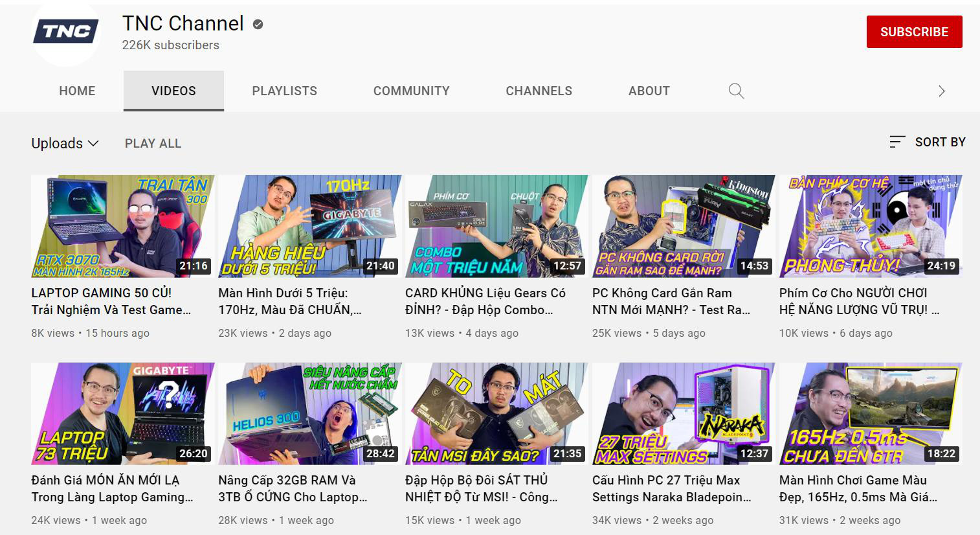The image size is (980, 535).
Task: Select the VIDEOS tab
Action: [x=173, y=91]
